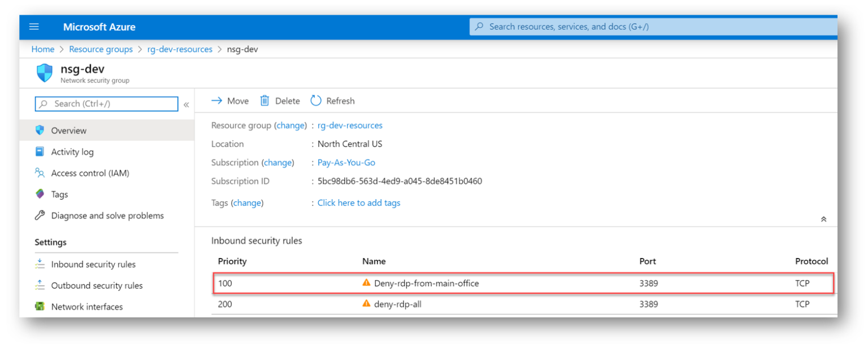
Task: Go to Resource groups breadcrumb
Action: (101, 49)
